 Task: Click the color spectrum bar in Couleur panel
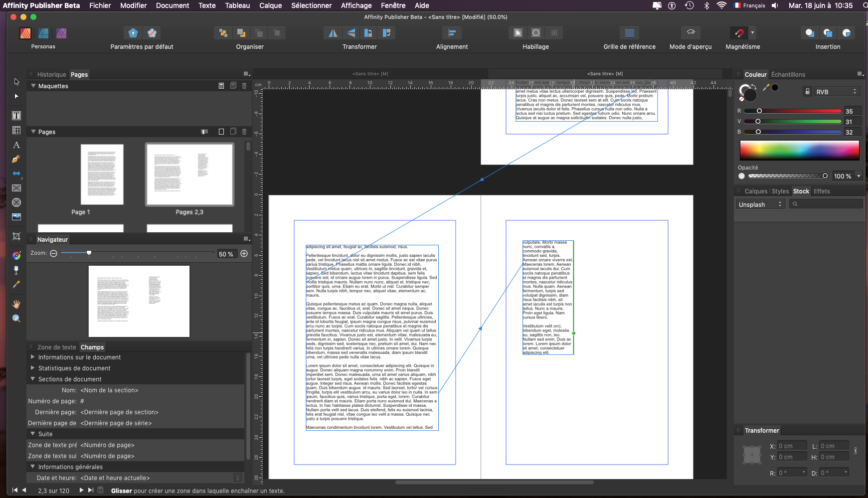click(799, 150)
